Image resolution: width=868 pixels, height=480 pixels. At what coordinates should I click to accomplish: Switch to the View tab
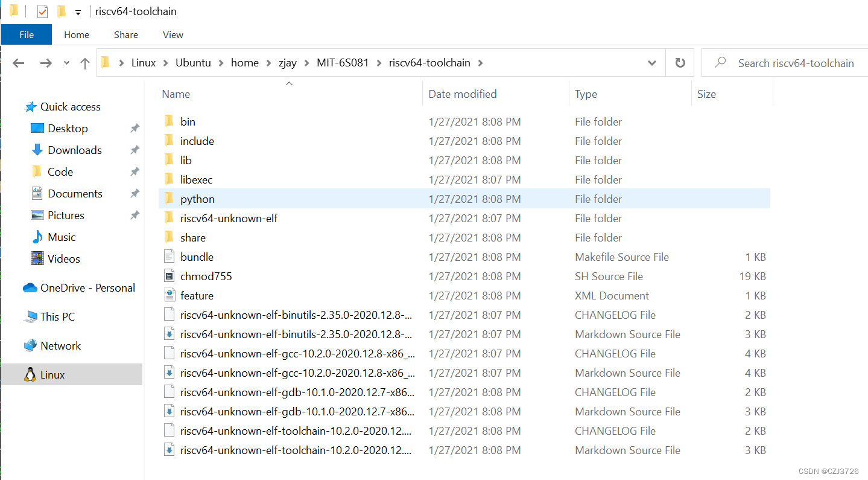[172, 34]
